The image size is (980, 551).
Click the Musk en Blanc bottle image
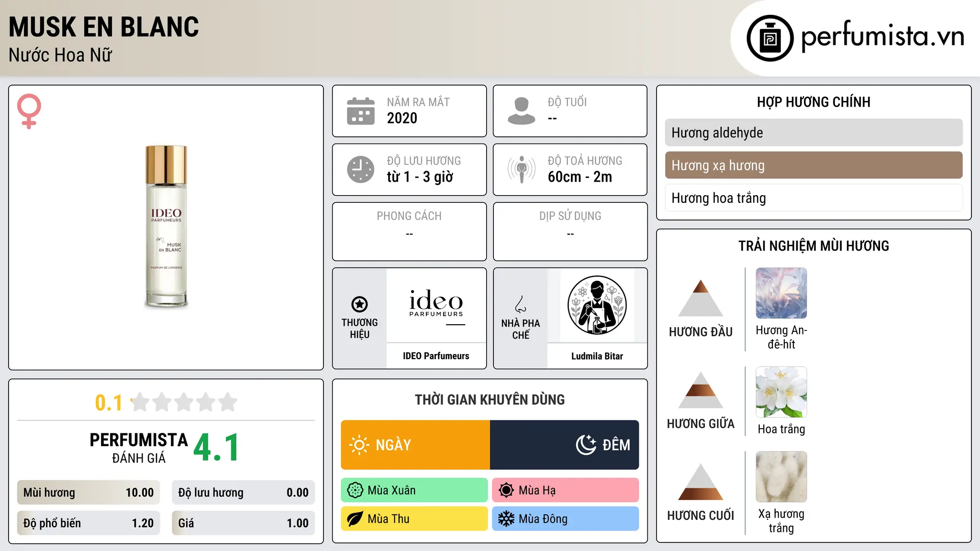click(166, 226)
